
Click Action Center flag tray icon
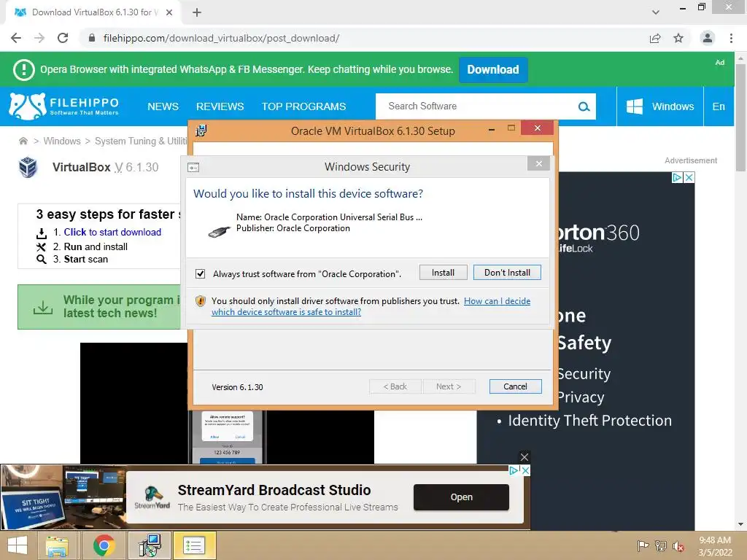[x=643, y=545]
